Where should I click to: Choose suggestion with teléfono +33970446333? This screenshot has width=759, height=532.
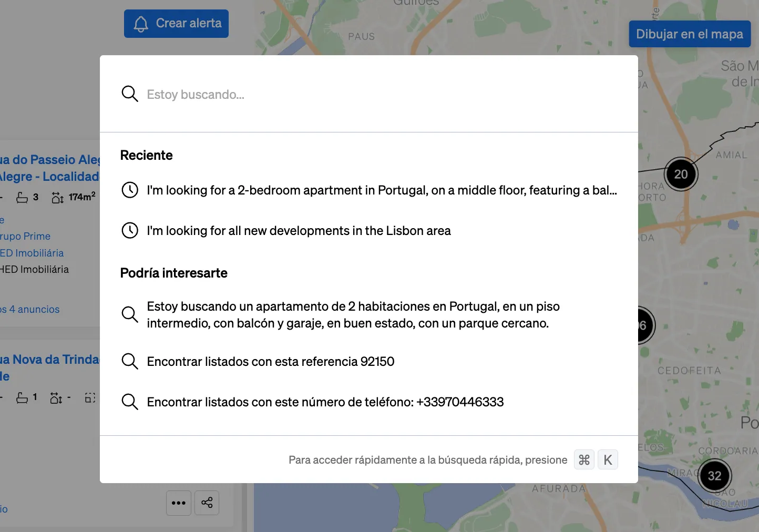click(x=369, y=402)
